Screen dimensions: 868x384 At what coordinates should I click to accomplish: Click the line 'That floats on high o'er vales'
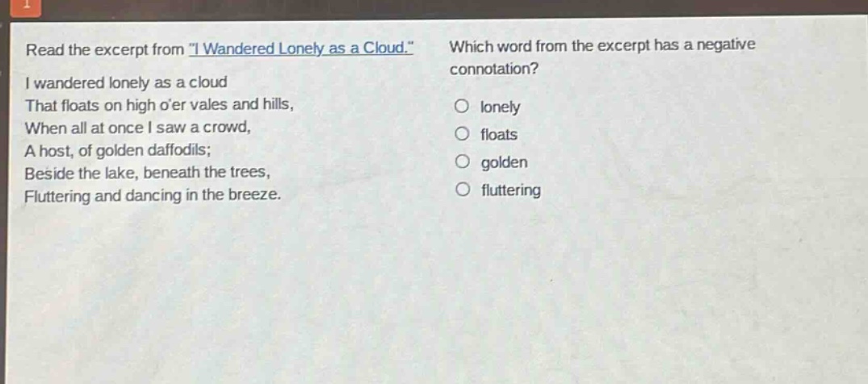coord(159,105)
